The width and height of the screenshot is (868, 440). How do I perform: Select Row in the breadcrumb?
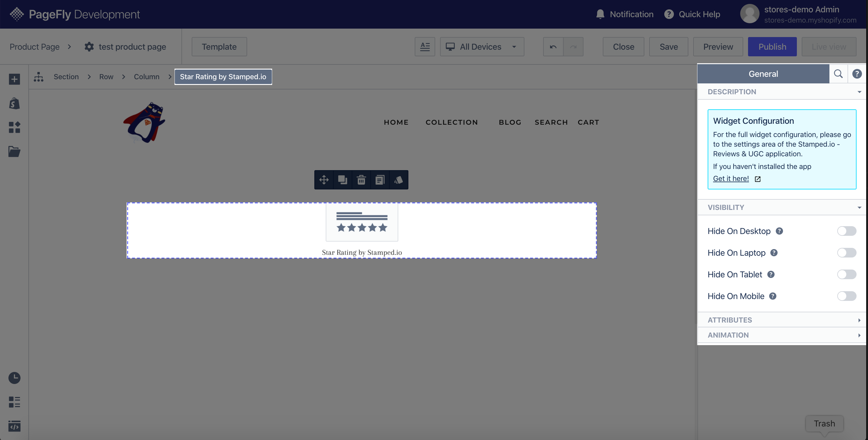pyautogui.click(x=106, y=77)
